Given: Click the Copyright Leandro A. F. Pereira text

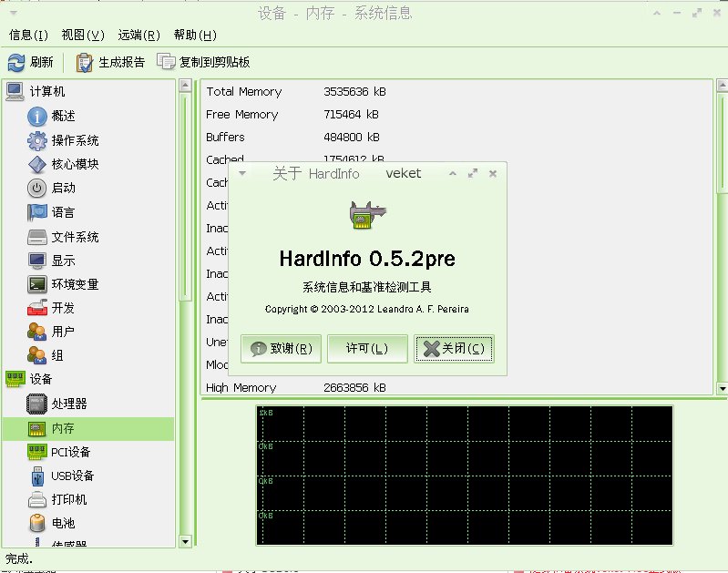Looking at the screenshot, I should tap(367, 309).
